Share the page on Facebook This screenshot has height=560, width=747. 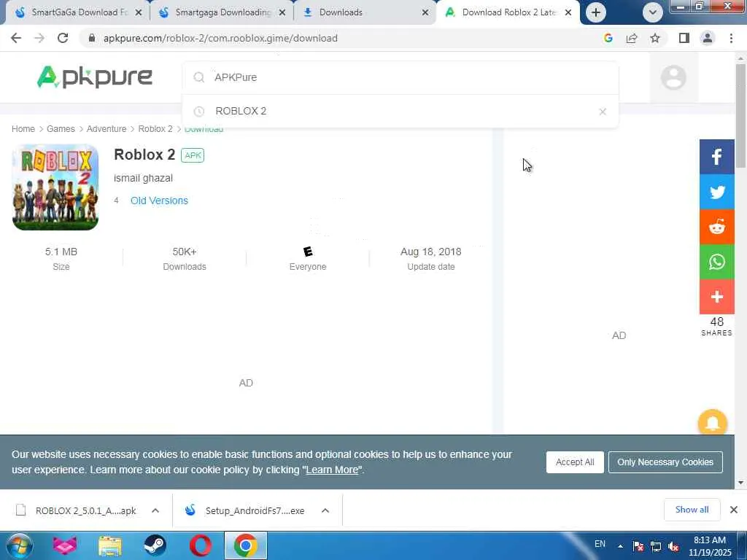716,157
